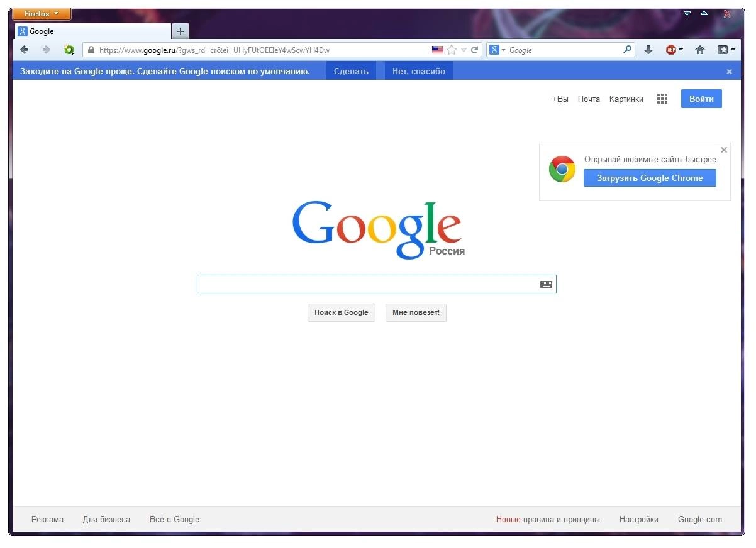Viewport: 756px width, 548px height.
Task: Click the Chrome logo in promo
Action: pyautogui.click(x=562, y=169)
